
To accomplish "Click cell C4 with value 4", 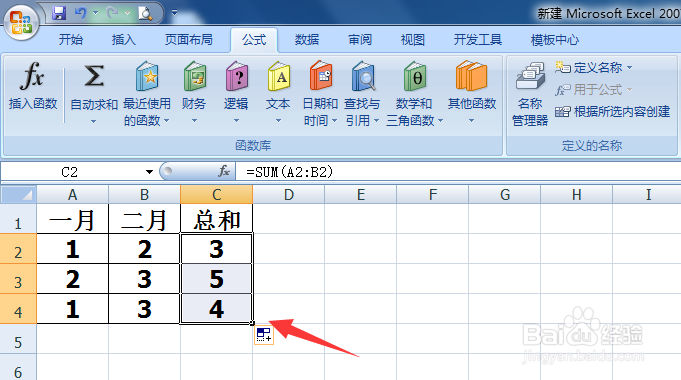I will [216, 309].
